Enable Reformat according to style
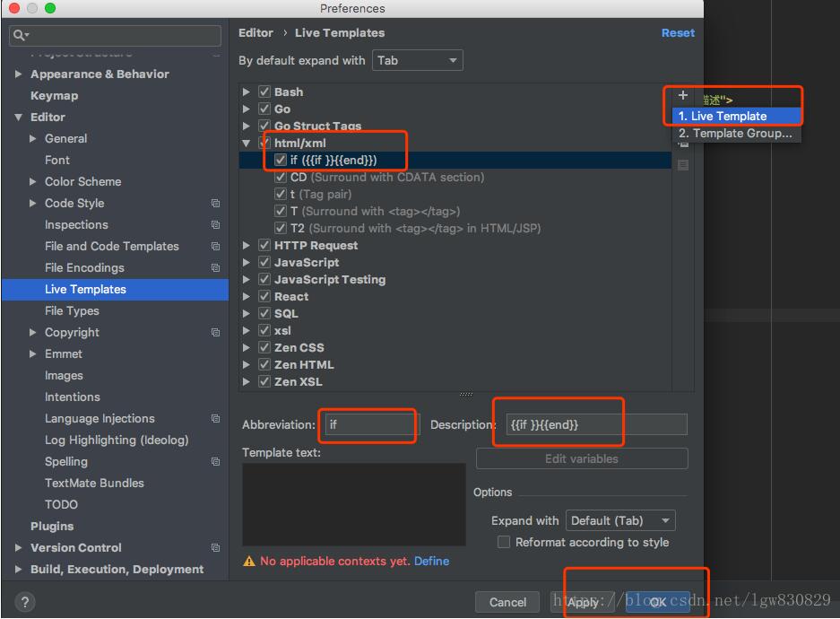 tap(504, 542)
